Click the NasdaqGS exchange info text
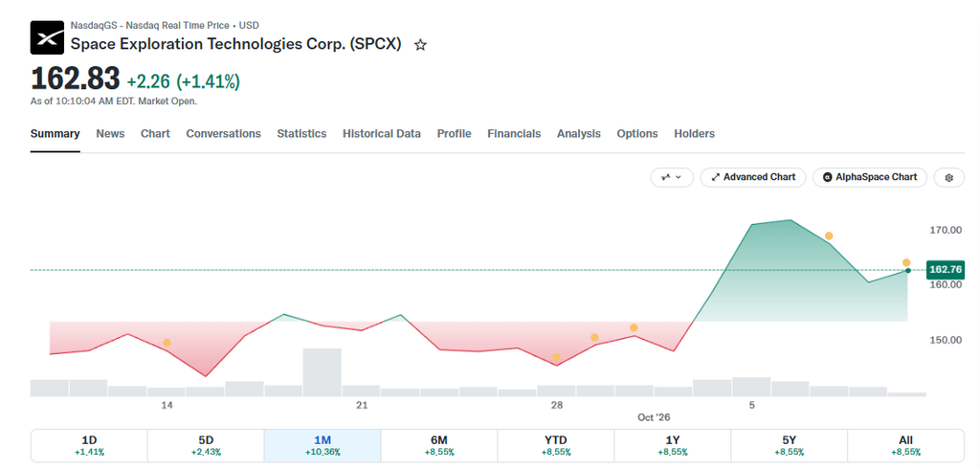 click(x=165, y=26)
